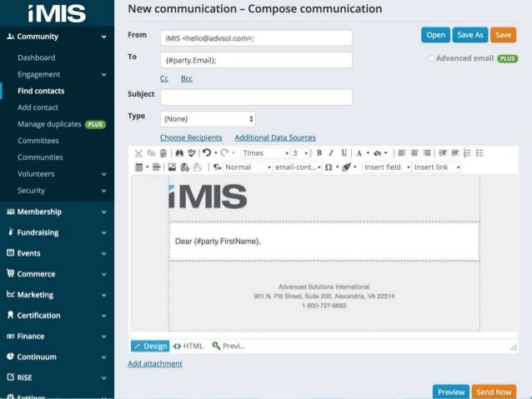Decrease indent with outdent icon
Image resolution: width=532 pixels, height=399 pixels.
(455, 153)
